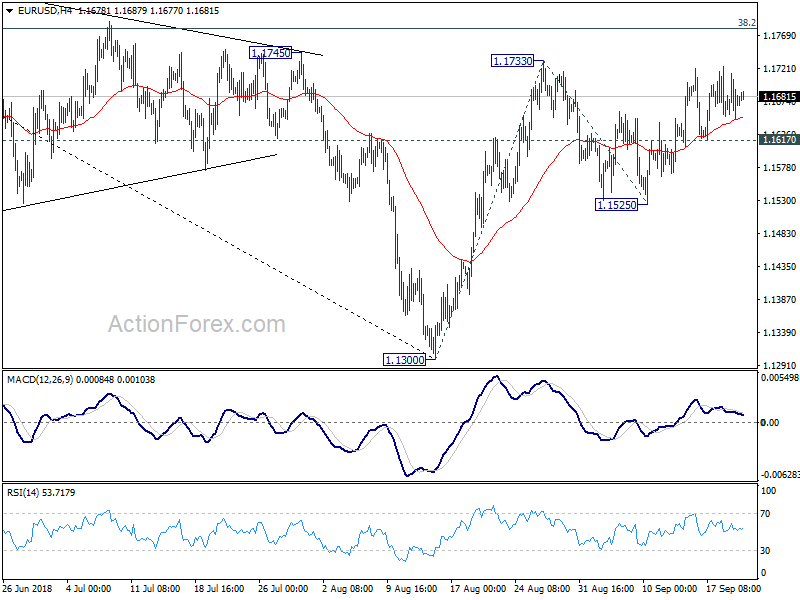This screenshot has height=600, width=800.
Task: Click the 9 Aug 16:00 time label
Action: point(411,589)
